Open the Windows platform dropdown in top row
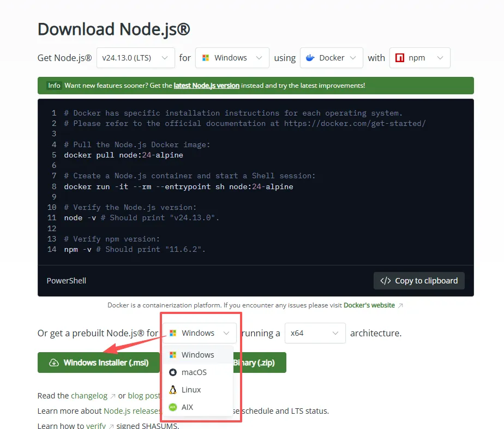The image size is (504, 429). coord(232,58)
